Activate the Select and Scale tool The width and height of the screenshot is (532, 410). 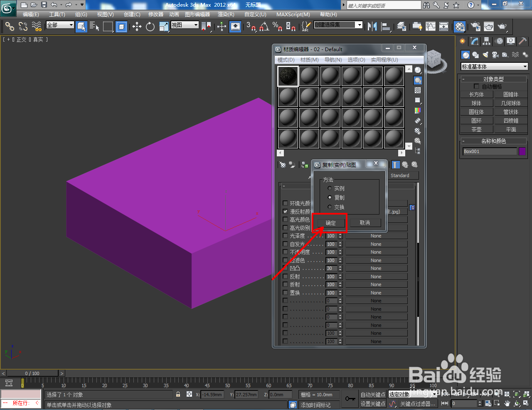tap(164, 27)
